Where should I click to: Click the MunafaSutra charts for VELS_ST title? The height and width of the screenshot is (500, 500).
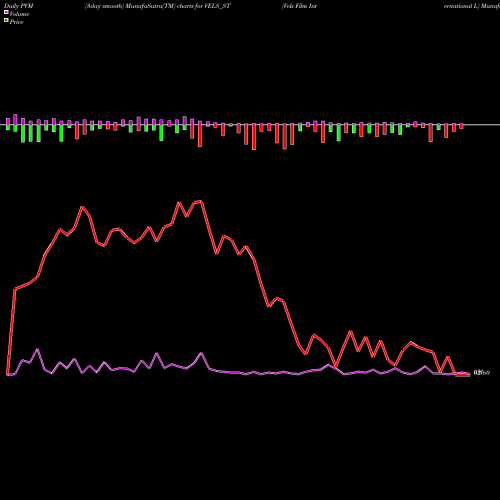pyautogui.click(x=157, y=6)
